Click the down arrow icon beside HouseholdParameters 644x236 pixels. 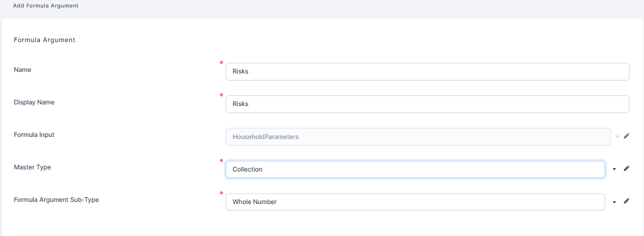[617, 136]
